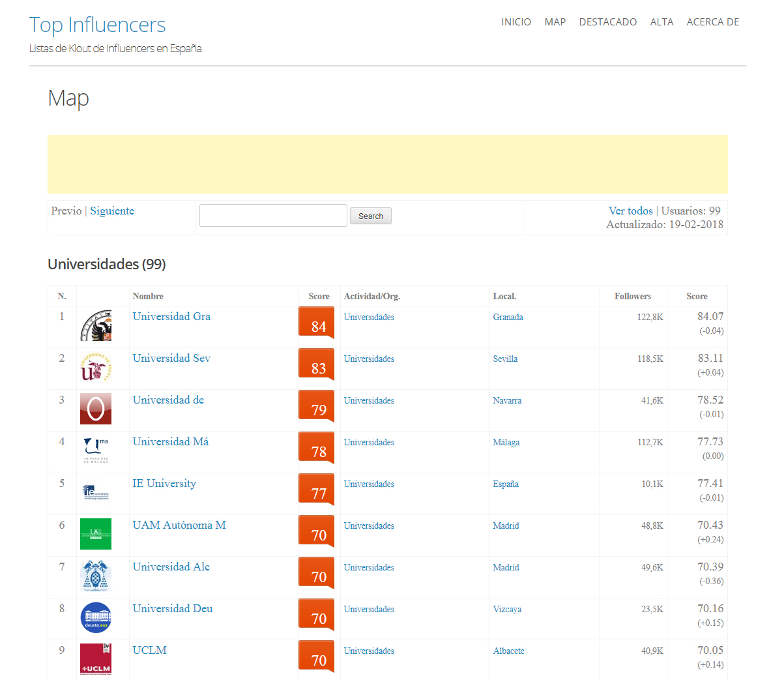Click the Ver todos link

[x=631, y=211]
